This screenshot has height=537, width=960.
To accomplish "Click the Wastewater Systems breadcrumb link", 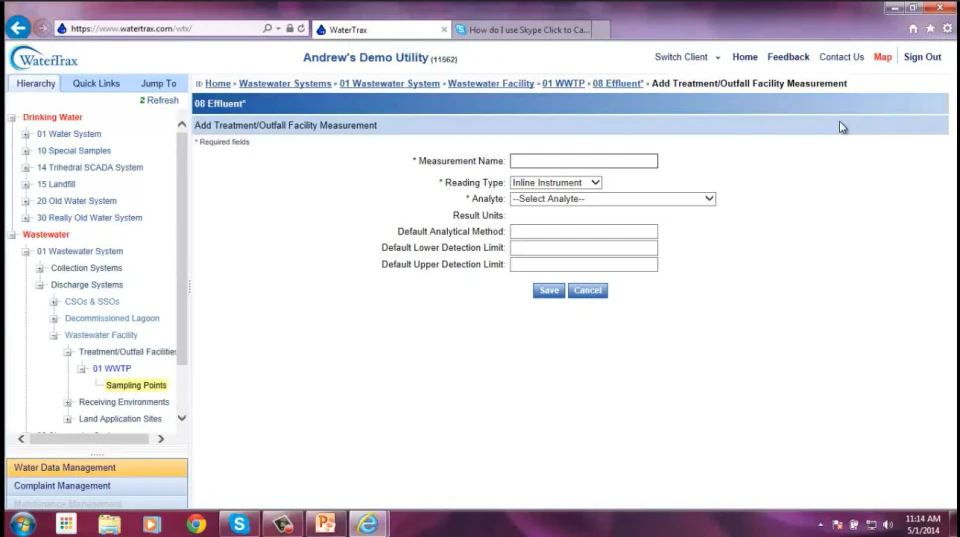I will pos(285,83).
